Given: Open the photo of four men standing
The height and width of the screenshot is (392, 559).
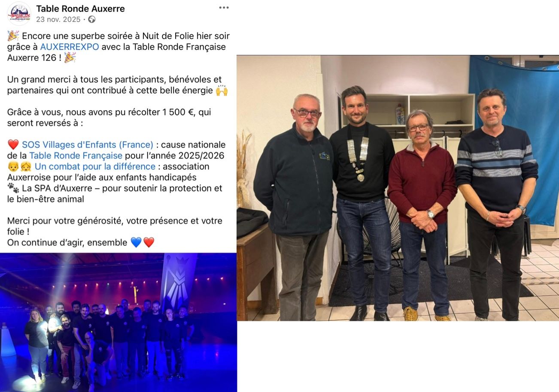Looking at the screenshot, I should 398,188.
